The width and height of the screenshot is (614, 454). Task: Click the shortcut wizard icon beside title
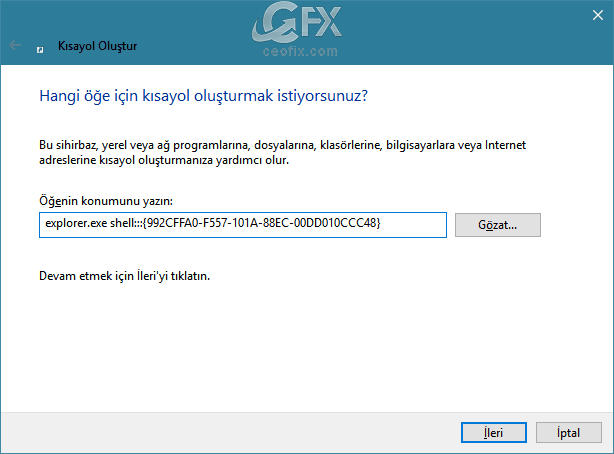click(40, 49)
